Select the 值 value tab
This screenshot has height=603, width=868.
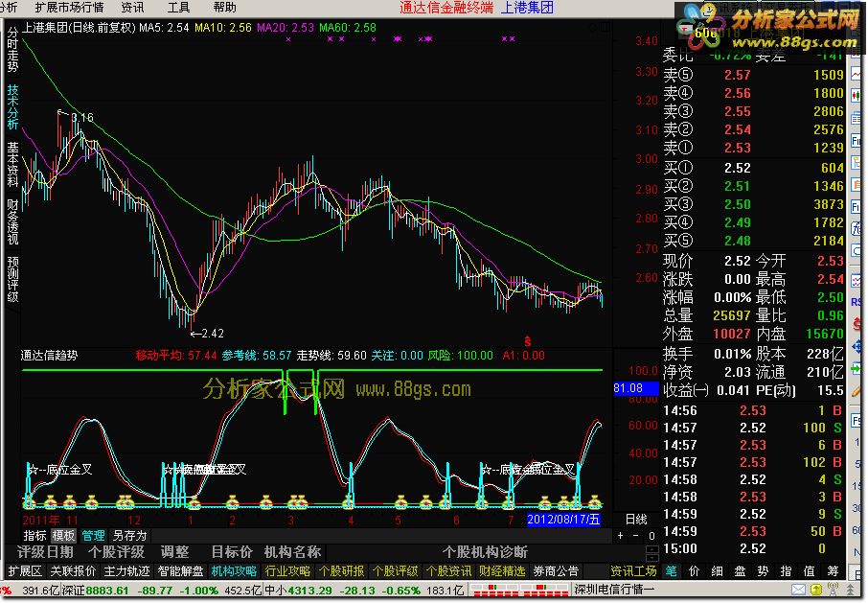click(x=809, y=570)
